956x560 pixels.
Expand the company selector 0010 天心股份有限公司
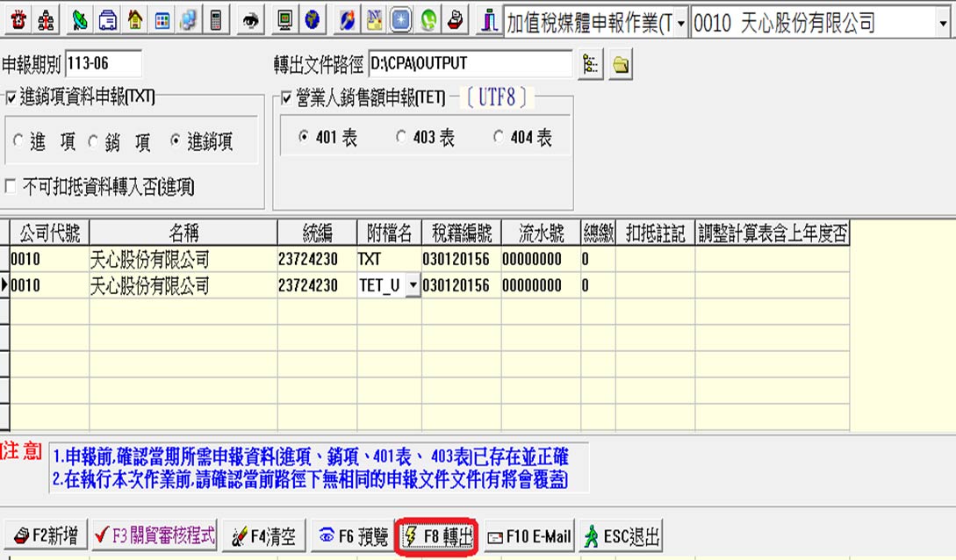943,24
